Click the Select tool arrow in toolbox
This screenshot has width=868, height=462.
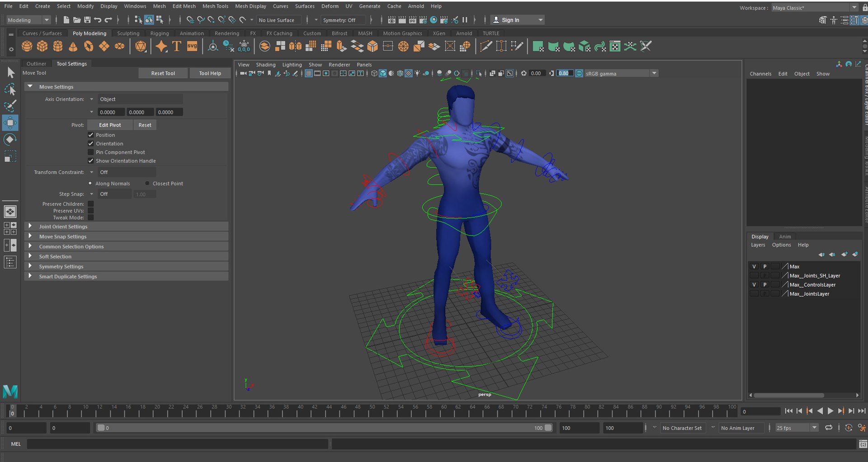[x=10, y=73]
